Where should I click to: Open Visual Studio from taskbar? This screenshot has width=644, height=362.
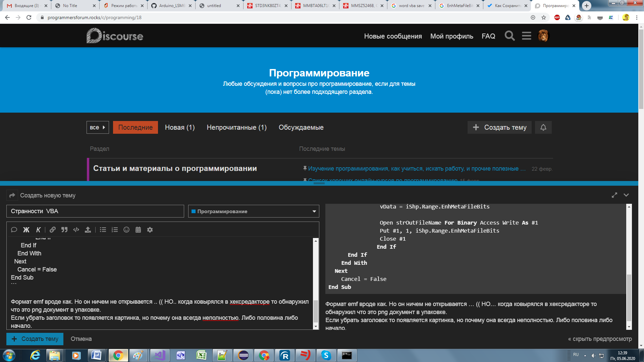(160, 355)
